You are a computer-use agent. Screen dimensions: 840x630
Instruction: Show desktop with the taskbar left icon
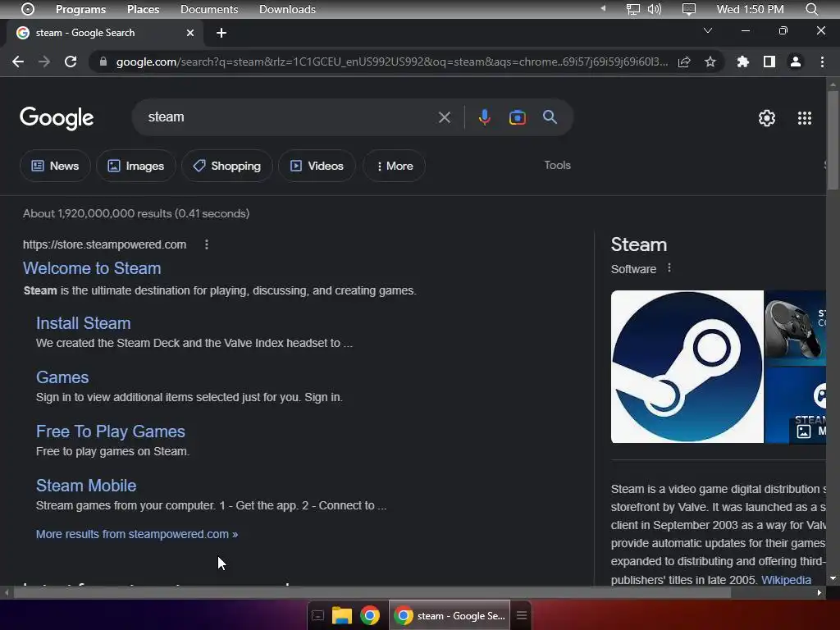(x=317, y=615)
